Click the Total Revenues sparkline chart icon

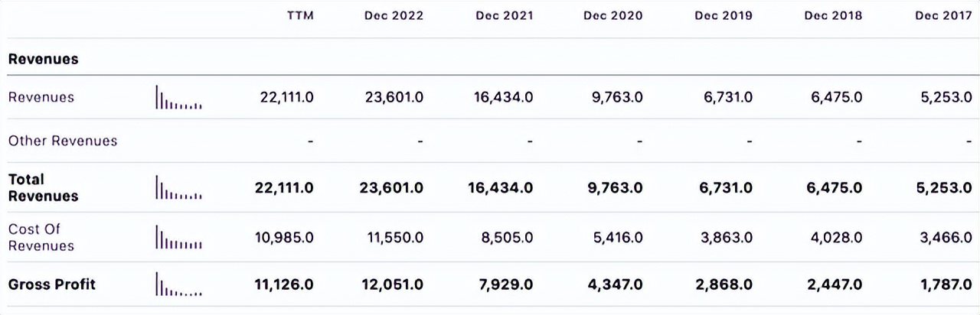click(x=178, y=187)
